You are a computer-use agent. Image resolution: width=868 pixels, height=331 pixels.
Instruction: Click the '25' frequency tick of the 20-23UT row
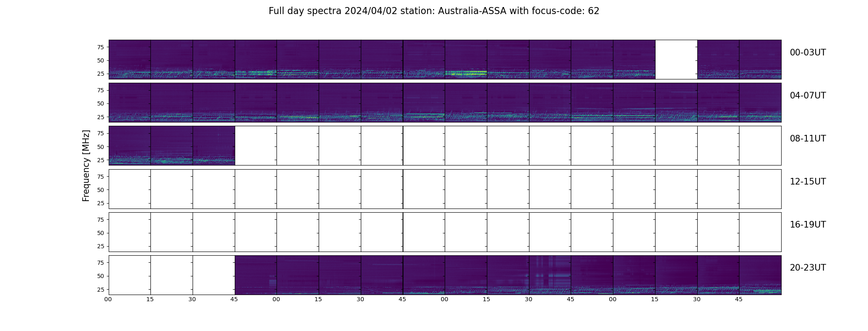[x=100, y=290]
